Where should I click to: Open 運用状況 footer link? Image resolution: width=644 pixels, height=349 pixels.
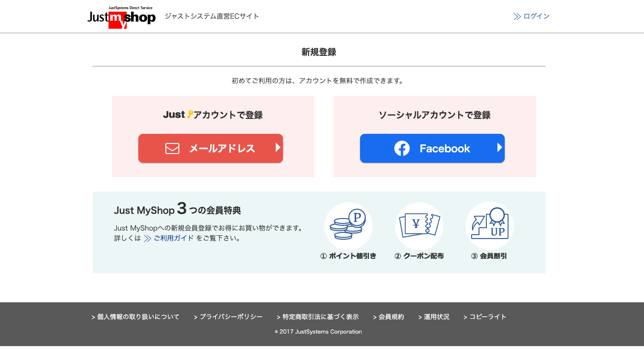[434, 317]
